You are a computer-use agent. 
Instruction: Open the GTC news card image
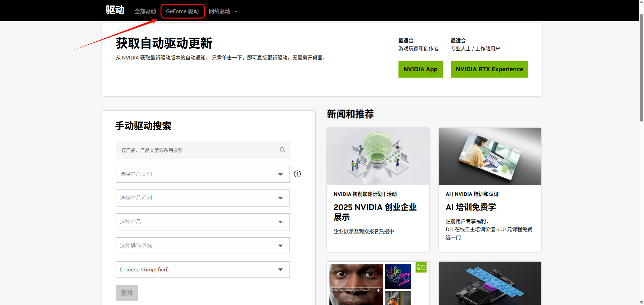tap(378, 283)
